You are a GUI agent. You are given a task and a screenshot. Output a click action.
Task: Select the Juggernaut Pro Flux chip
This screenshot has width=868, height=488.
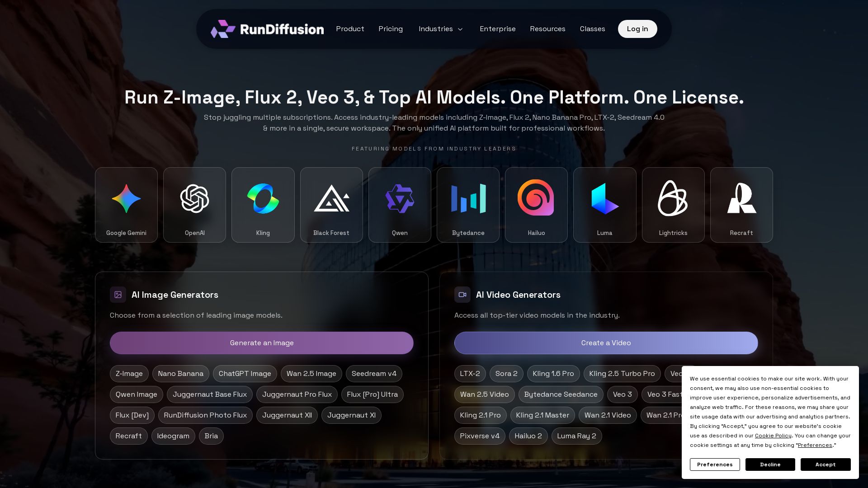(297, 394)
